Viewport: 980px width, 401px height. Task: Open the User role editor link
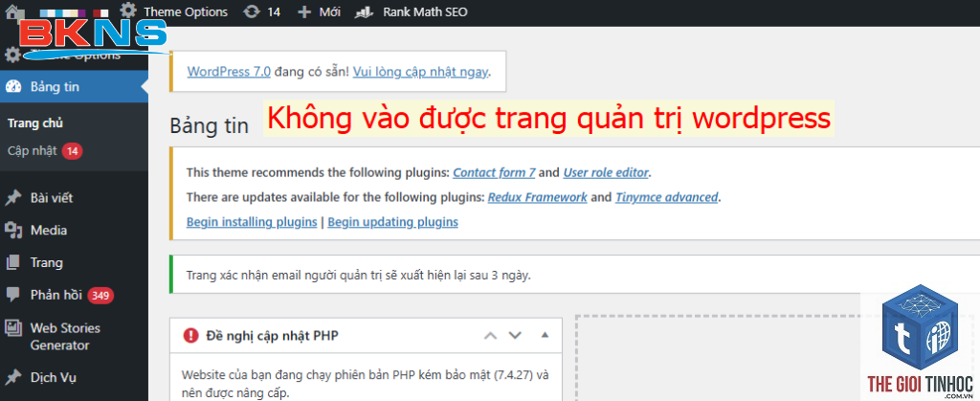[x=606, y=172]
